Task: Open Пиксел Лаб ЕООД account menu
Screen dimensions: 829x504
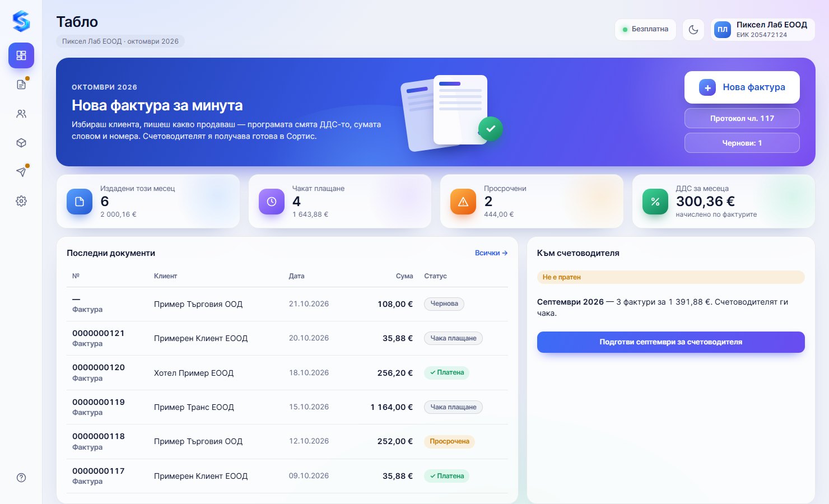Action: [763, 30]
